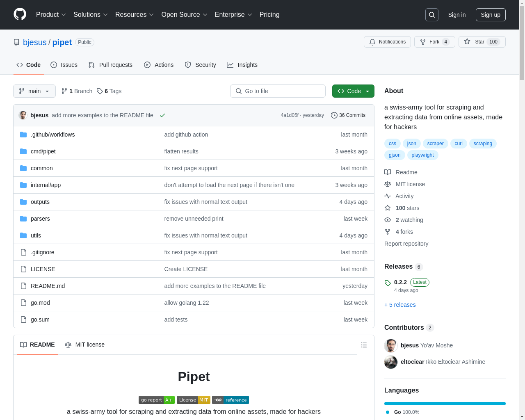Click the .github/workflows folder icon
This screenshot has width=525, height=420.
pos(23,135)
